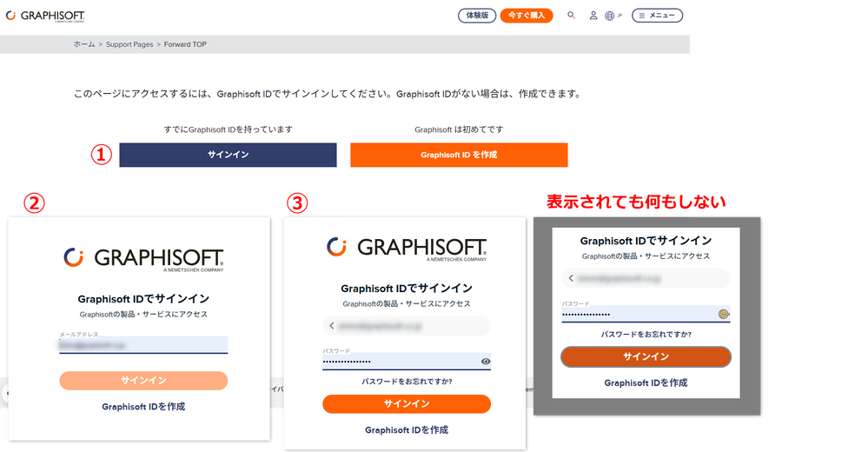Viewport: 868px width, 452px height.
Task: Click Graphisoft IDを作成 link in gray-framed dialog
Action: point(646,382)
